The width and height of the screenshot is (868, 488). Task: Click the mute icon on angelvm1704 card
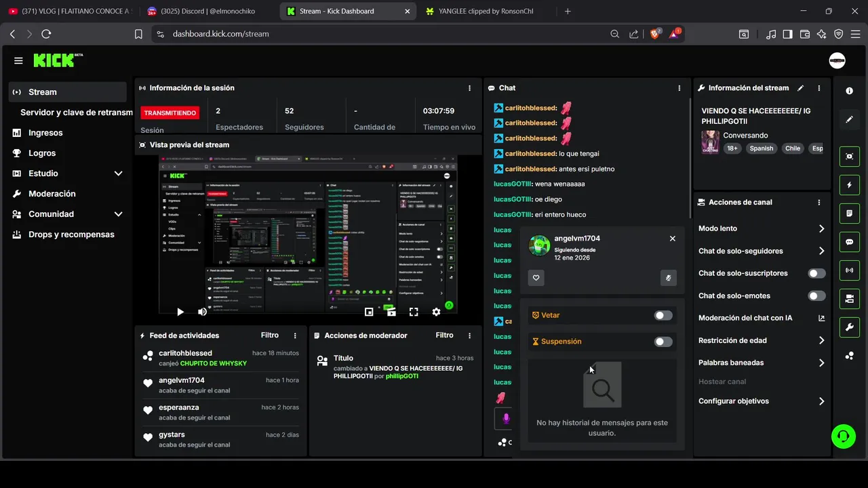click(669, 277)
